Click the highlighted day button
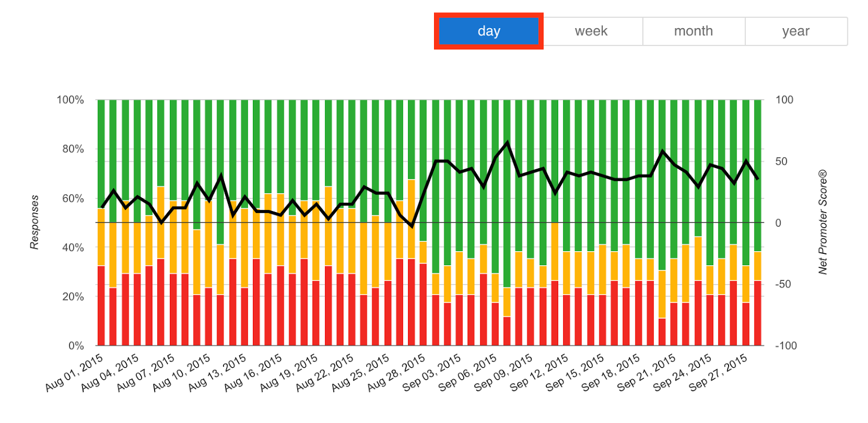Image resolution: width=868 pixels, height=423 pixels. tap(488, 31)
